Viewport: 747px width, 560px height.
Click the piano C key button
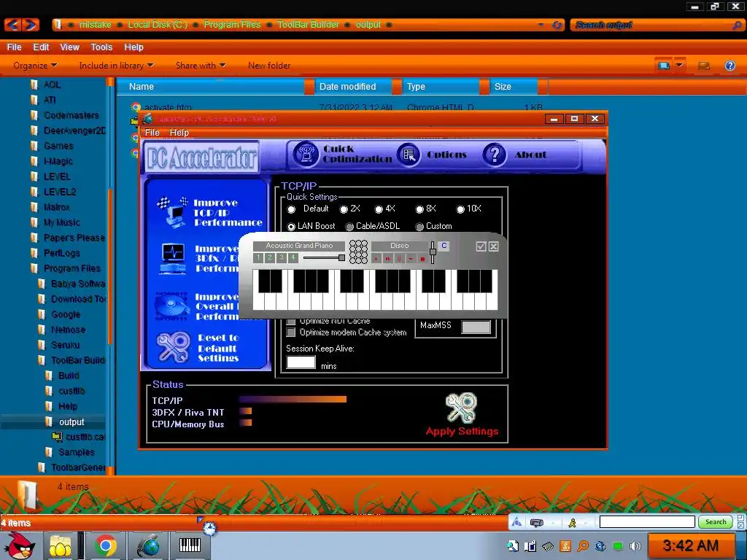[x=444, y=246]
